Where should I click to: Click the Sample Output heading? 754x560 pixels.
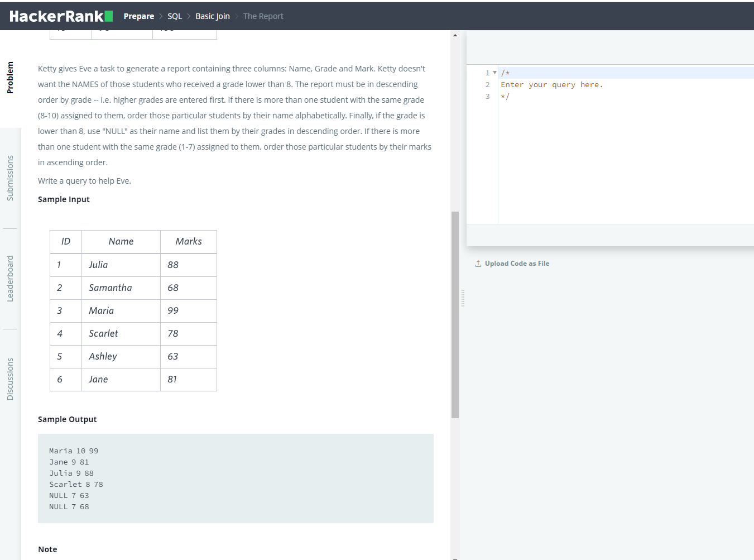click(x=68, y=419)
